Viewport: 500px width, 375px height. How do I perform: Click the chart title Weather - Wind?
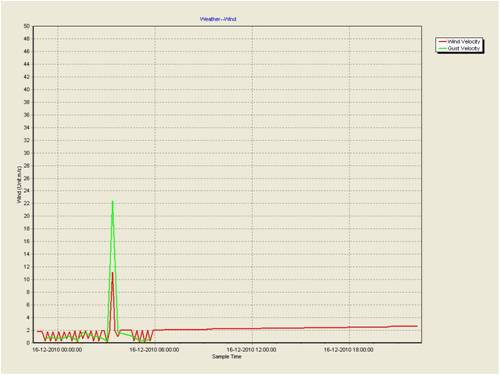(x=218, y=19)
